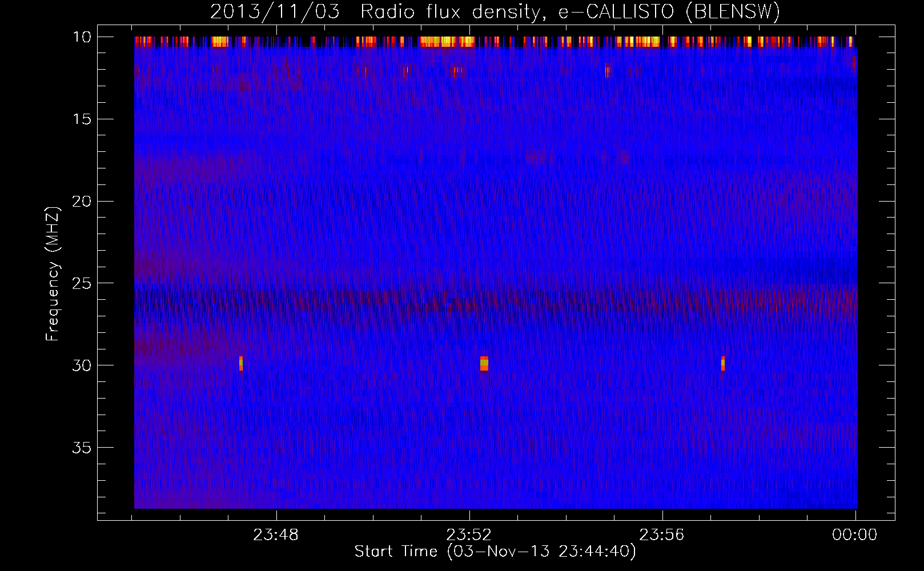Click the plot title "Radio flux density, e-CALLISTO (BLENSW)"
The width and height of the screenshot is (924, 571).
(x=570, y=11)
